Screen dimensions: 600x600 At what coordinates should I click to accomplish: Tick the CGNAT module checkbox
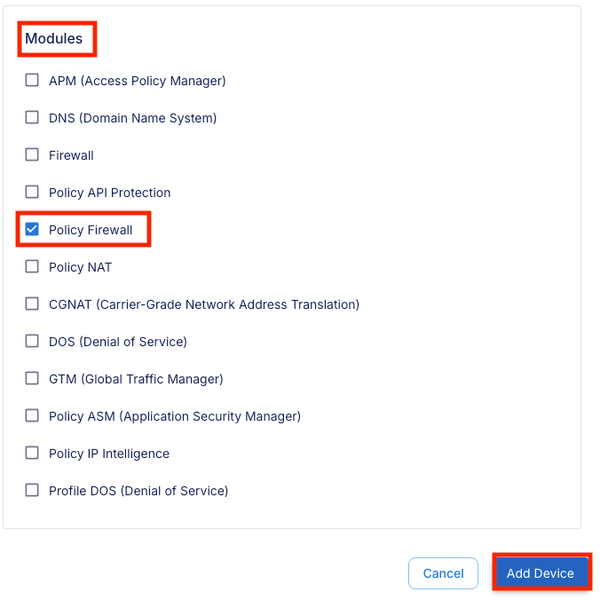point(32,304)
